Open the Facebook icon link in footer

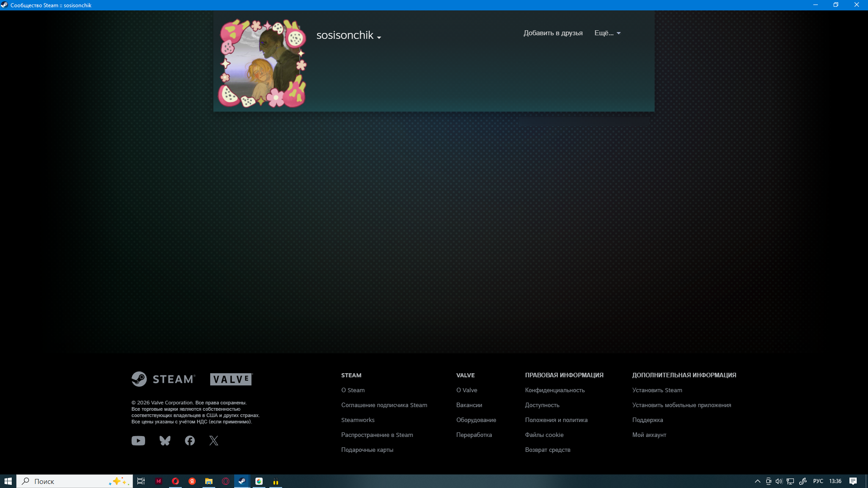(190, 441)
